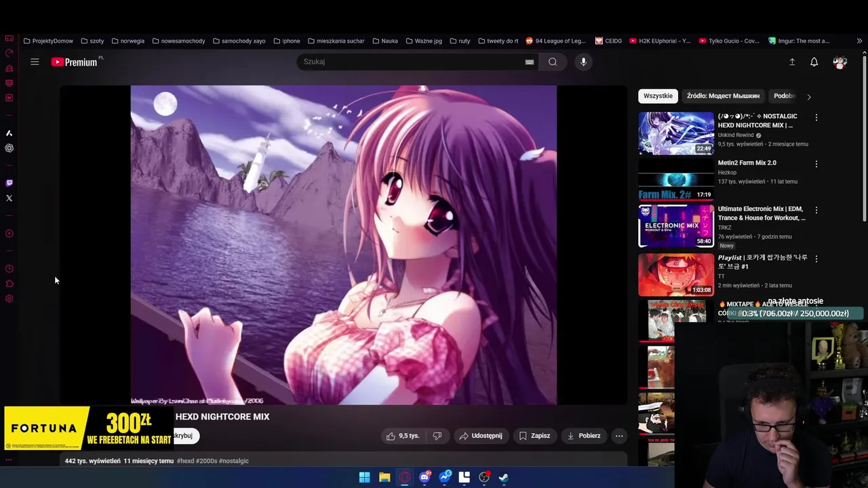Open the CEIDG bookmark
The image size is (868, 488).
tap(608, 41)
